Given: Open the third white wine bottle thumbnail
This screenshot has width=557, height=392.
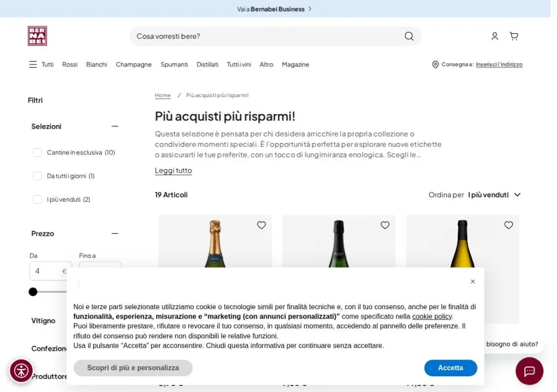Looking at the screenshot, I should pyautogui.click(x=462, y=243).
